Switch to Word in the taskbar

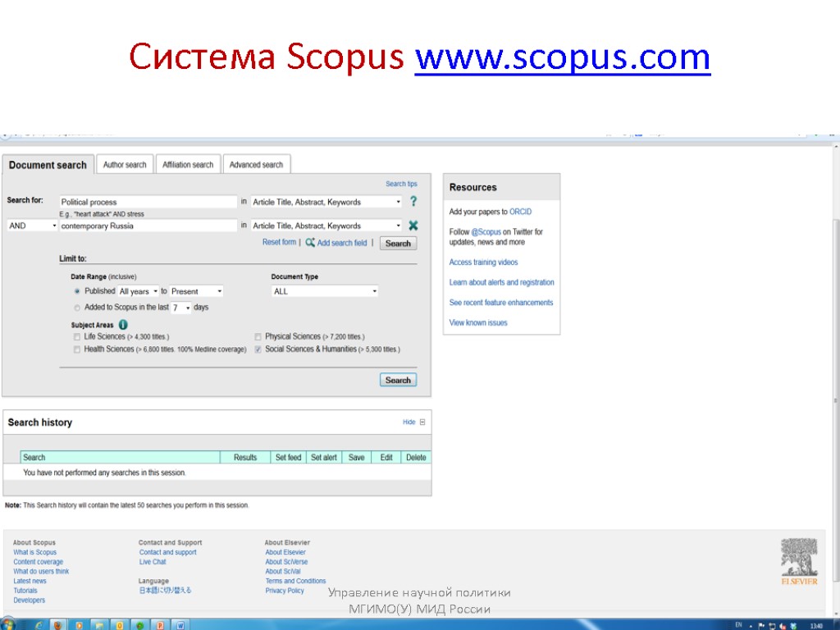[x=180, y=625]
